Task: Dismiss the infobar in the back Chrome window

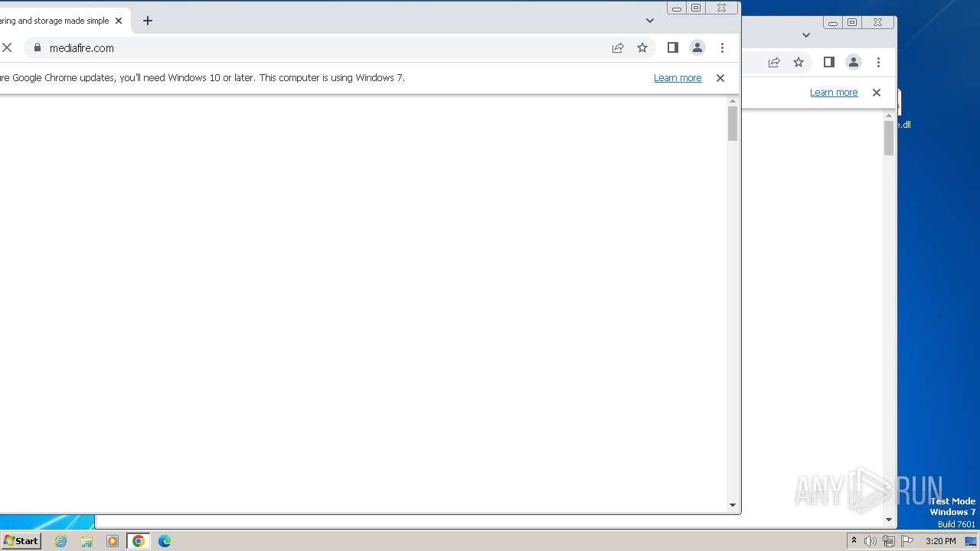Action: point(877,93)
